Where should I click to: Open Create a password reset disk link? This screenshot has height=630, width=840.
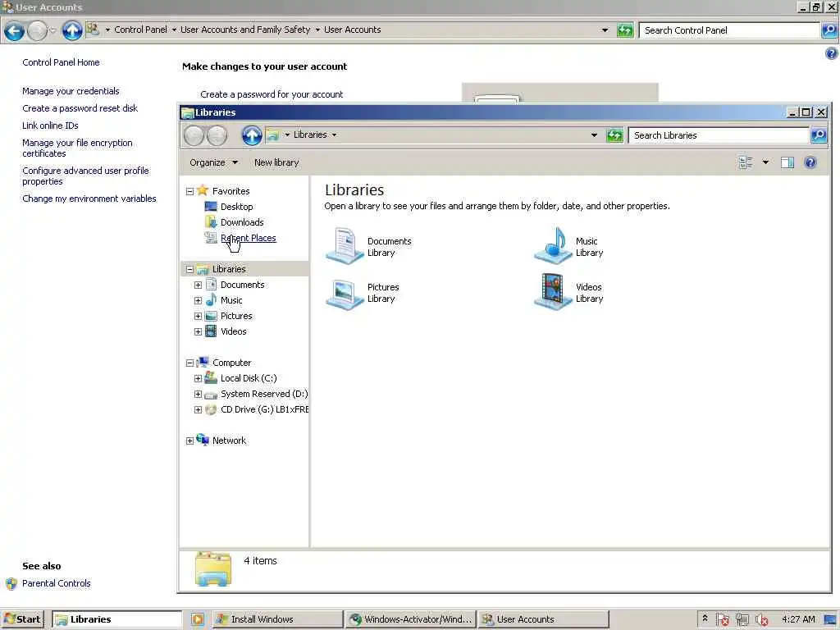[x=80, y=108]
